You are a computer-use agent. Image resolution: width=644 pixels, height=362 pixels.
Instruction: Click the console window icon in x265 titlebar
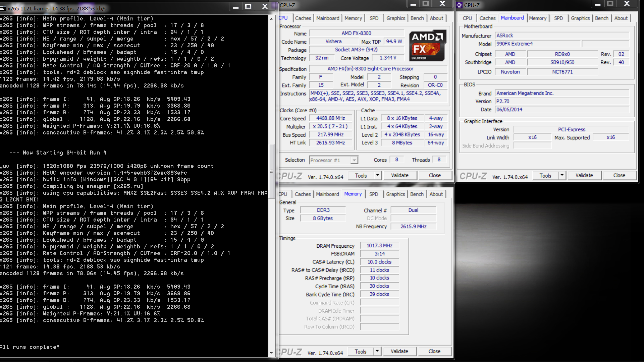pos(3,8)
